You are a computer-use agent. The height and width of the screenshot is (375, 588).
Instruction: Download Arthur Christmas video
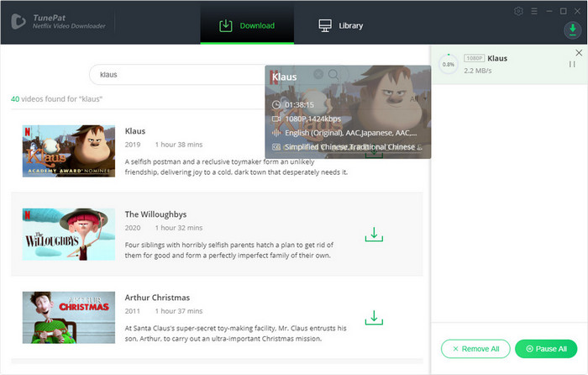click(374, 318)
